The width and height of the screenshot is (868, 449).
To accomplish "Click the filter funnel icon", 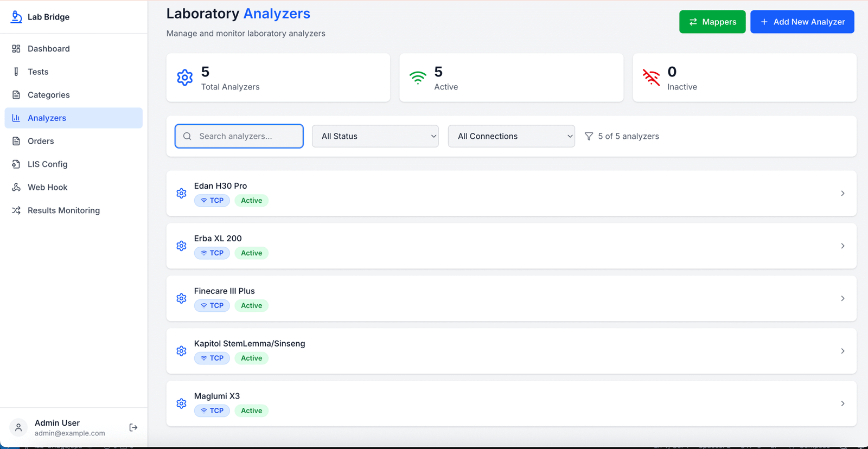I will pos(589,137).
